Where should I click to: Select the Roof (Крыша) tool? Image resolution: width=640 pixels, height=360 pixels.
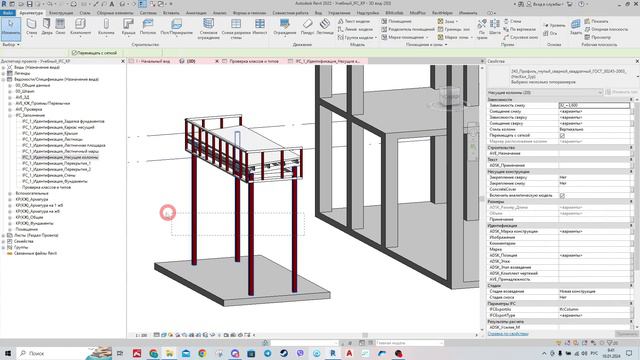pyautogui.click(x=128, y=27)
